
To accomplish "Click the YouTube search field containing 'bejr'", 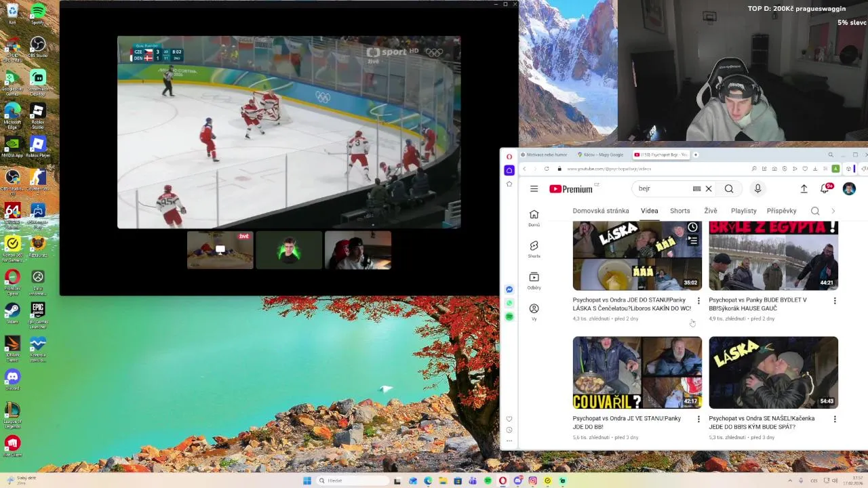I will coord(661,189).
